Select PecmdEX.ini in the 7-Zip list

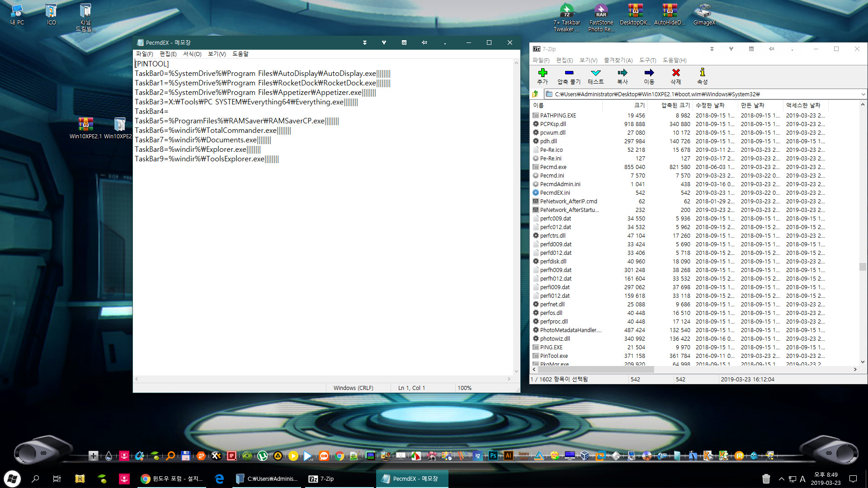[x=555, y=192]
